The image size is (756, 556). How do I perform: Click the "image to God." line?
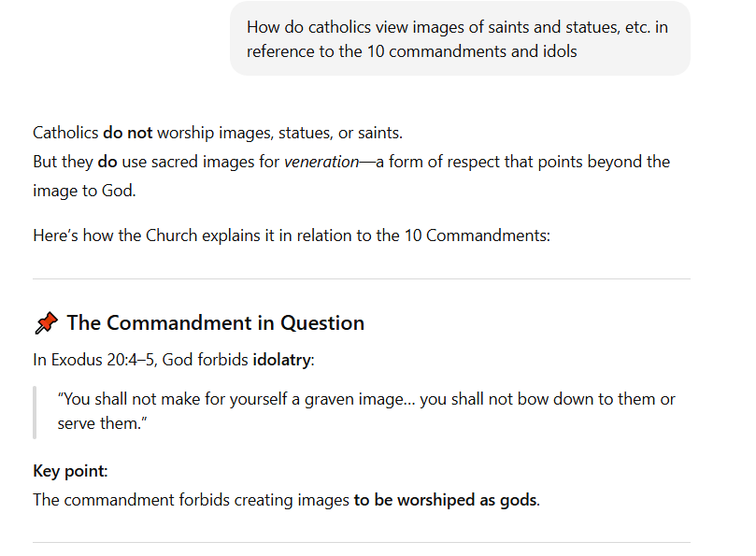point(83,191)
